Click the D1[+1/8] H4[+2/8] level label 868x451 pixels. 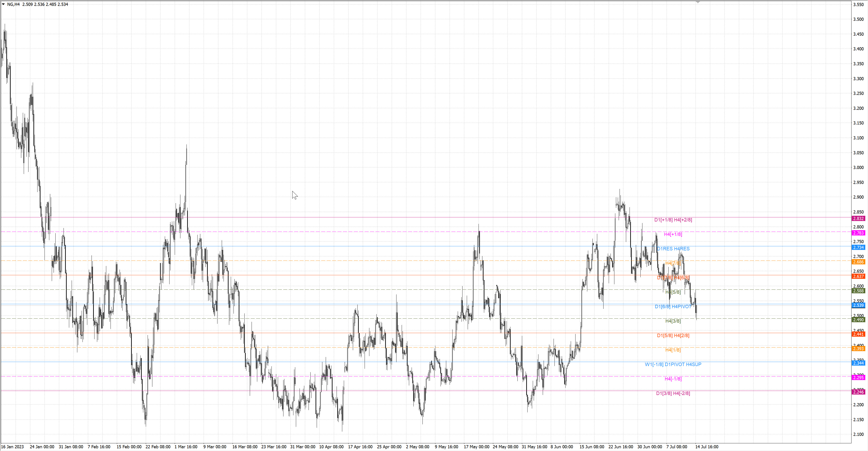pos(673,220)
